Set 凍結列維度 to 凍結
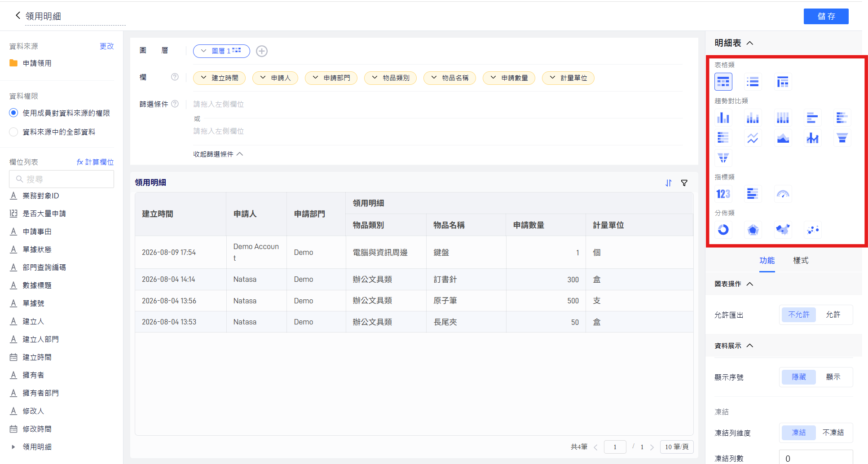This screenshot has height=464, width=868. (x=798, y=433)
